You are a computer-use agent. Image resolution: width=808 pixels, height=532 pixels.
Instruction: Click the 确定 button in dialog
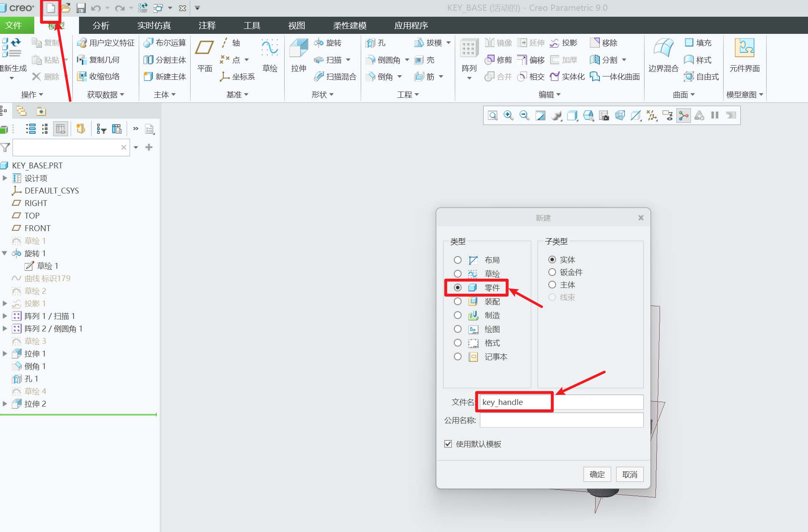597,474
